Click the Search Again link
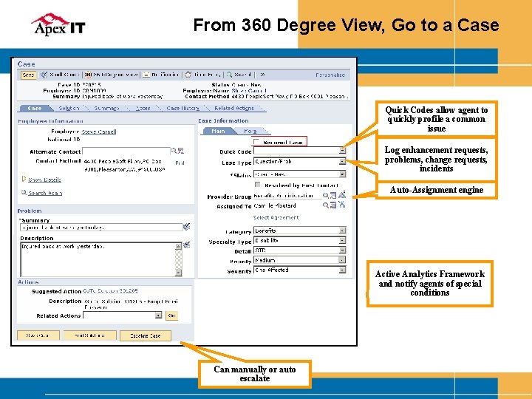This screenshot has height=399, width=532. coord(45,193)
